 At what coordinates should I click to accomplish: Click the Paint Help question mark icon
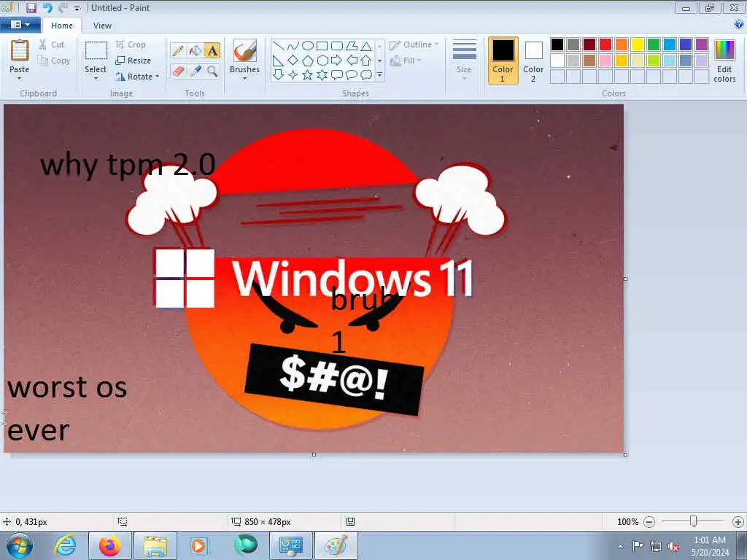tap(739, 25)
